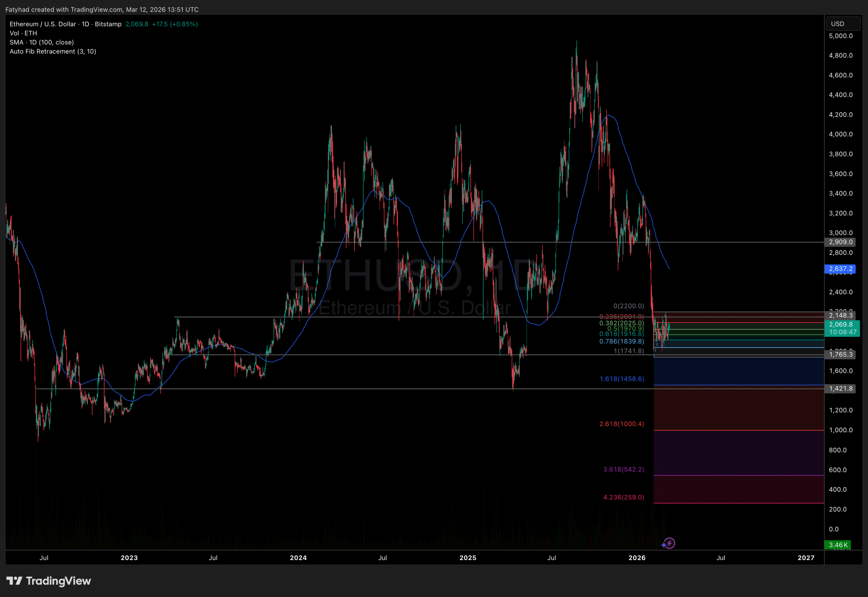
Task: Click the 2.618(1000.4) Fib level label
Action: pyautogui.click(x=622, y=424)
